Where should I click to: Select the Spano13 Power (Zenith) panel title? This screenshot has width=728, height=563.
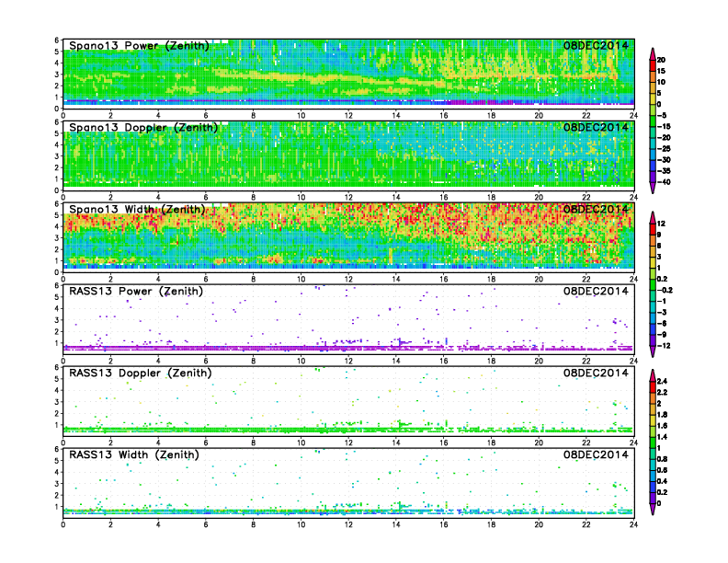pyautogui.click(x=139, y=46)
